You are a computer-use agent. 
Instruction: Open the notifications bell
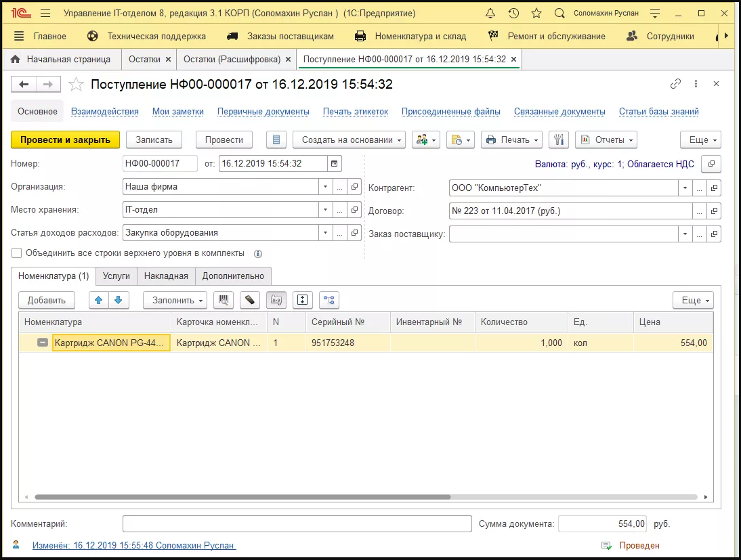click(492, 14)
